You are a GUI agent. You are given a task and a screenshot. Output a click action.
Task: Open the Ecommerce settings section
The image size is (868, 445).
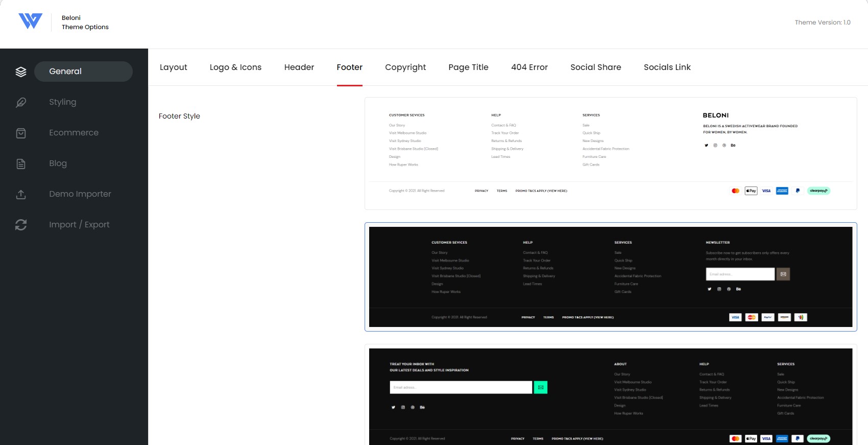tap(74, 133)
